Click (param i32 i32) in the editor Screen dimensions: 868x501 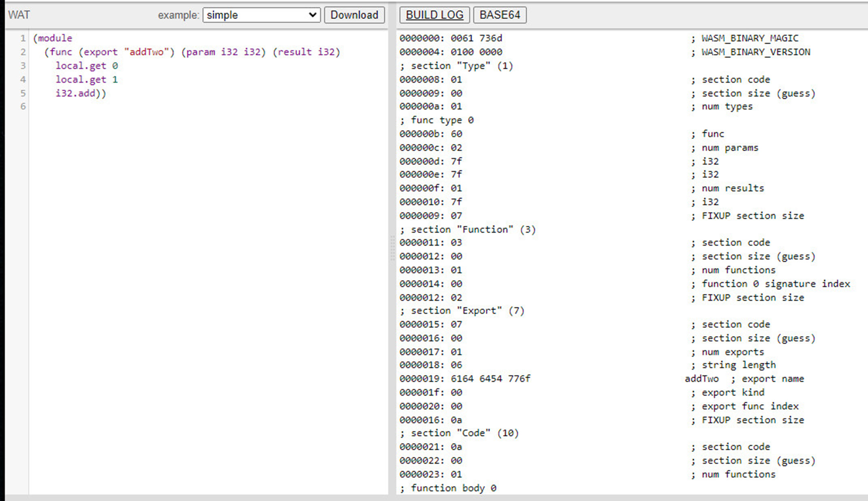tap(223, 52)
